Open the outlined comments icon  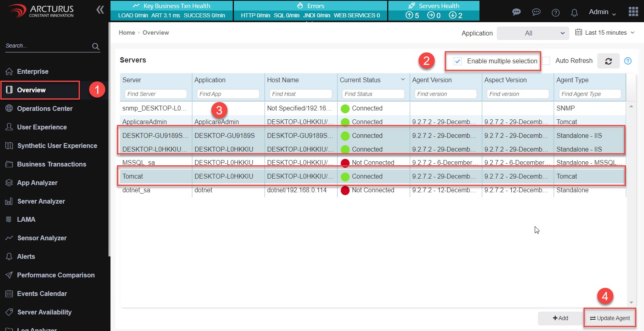[536, 12]
